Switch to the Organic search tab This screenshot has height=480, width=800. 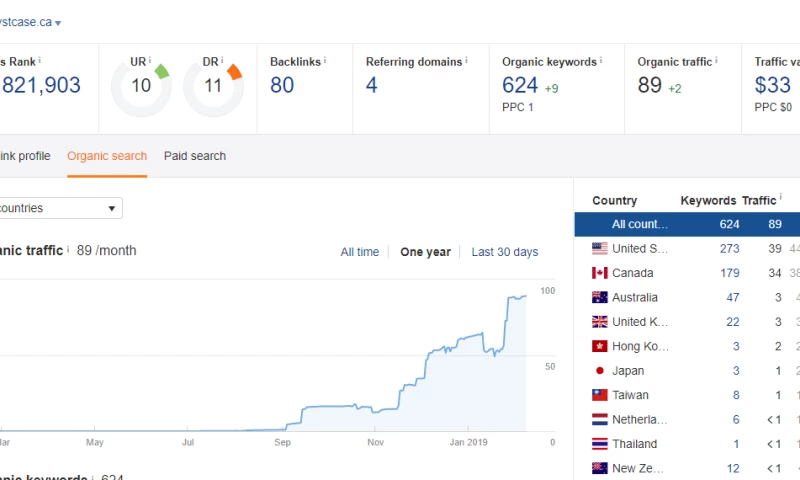(x=107, y=156)
